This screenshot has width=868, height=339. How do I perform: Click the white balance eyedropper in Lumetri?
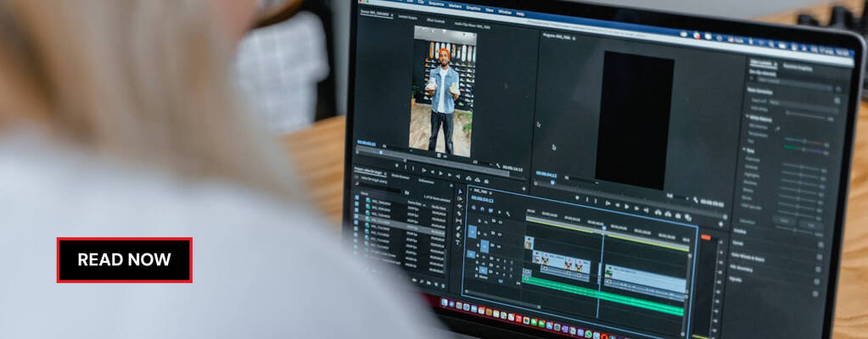(x=777, y=129)
